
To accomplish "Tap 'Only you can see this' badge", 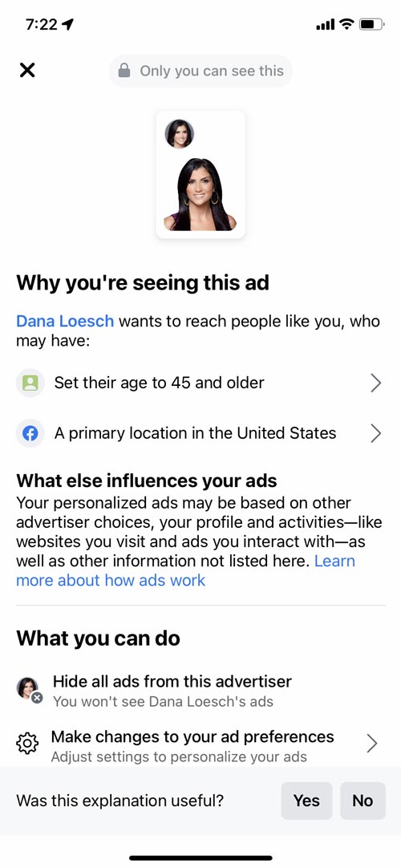I will tap(200, 71).
